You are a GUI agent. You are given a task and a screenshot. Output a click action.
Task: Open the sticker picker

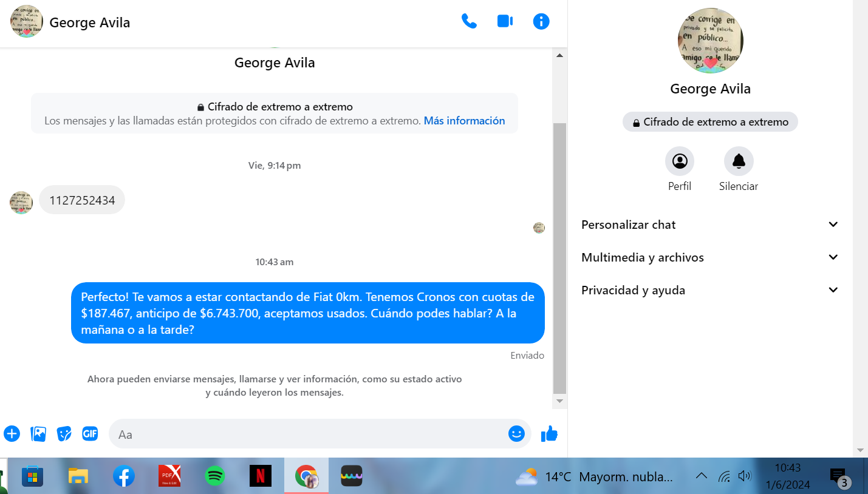64,434
